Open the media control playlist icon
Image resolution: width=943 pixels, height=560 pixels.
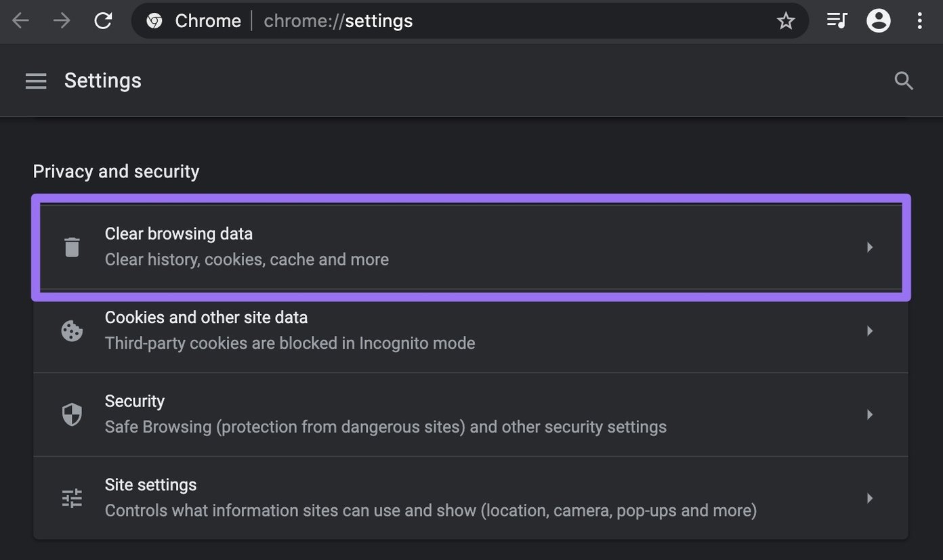click(837, 21)
